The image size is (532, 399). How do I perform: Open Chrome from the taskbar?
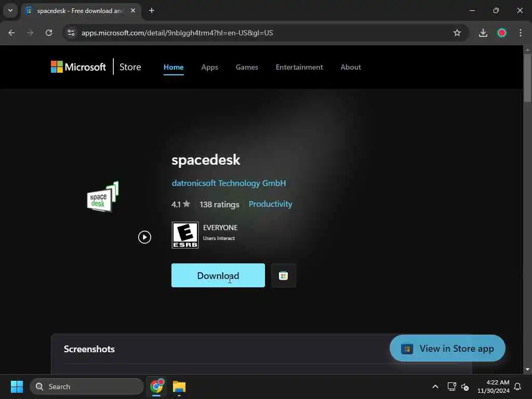click(x=157, y=387)
